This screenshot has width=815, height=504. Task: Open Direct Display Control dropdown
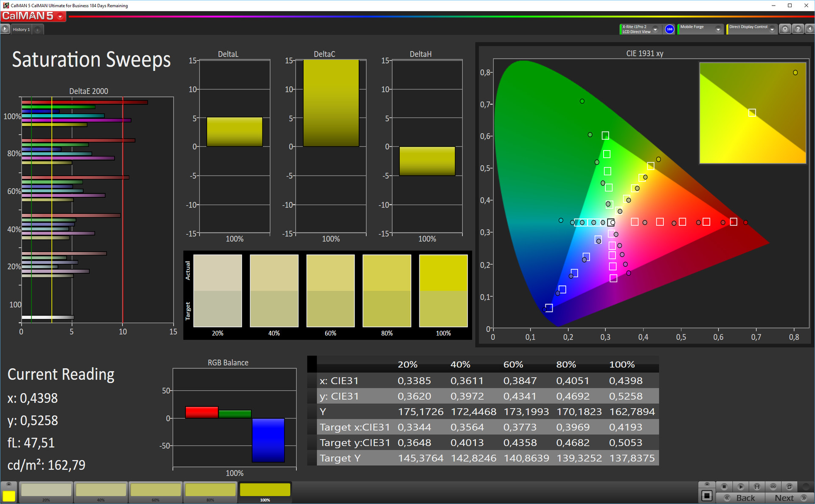click(x=772, y=29)
